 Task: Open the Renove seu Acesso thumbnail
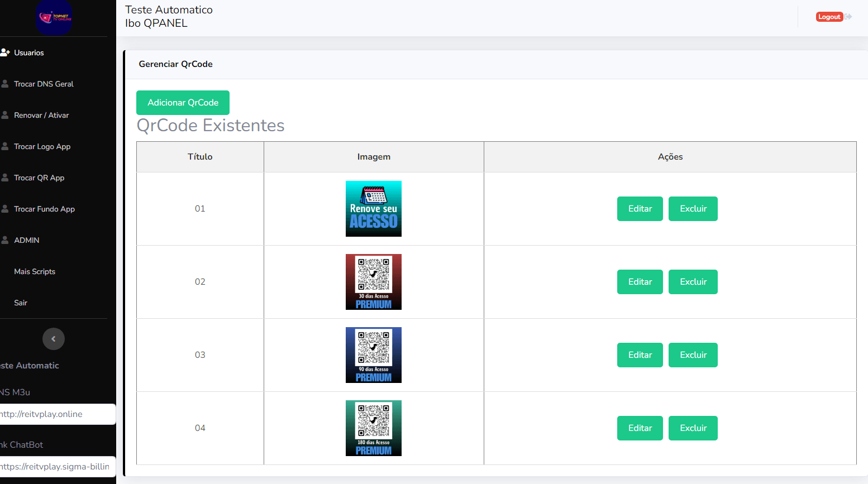[373, 209]
